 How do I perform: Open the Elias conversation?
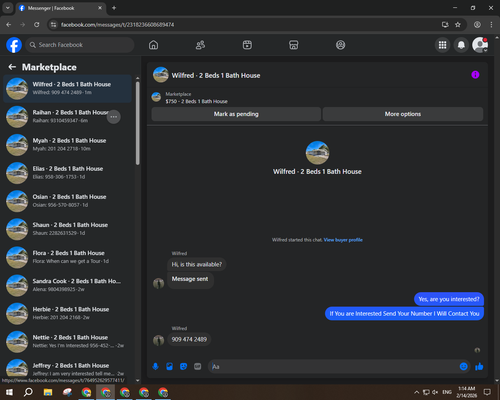coord(67,173)
